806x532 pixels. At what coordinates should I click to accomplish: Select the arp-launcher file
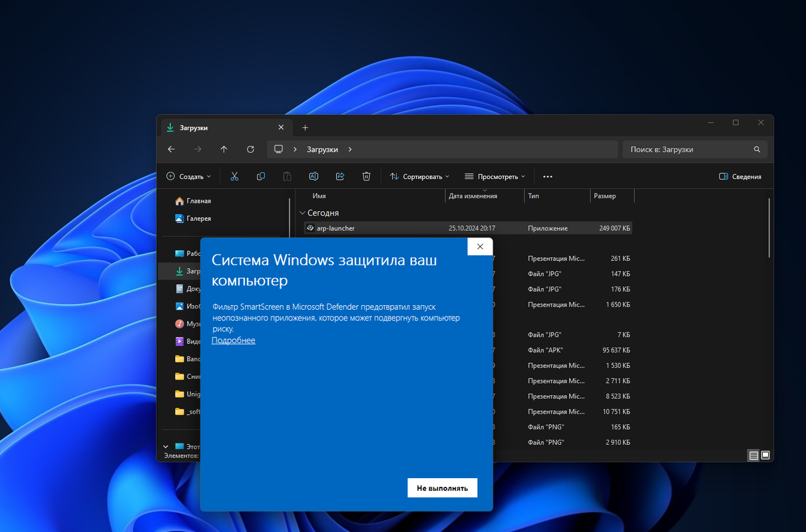click(468, 228)
